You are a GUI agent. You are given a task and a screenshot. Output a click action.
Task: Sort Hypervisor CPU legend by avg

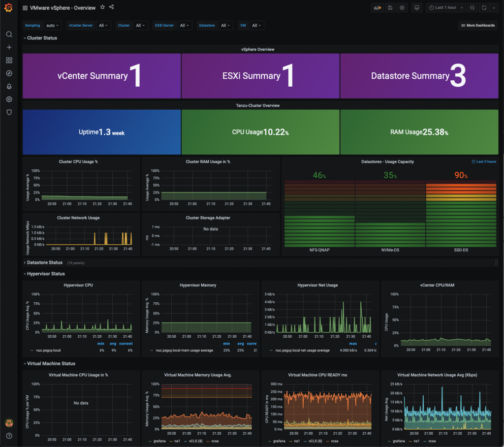113,344
